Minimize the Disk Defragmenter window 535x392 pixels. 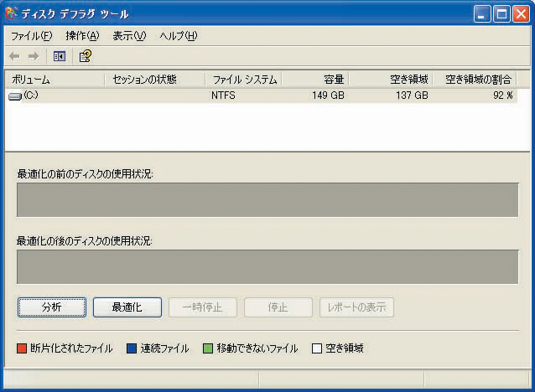[x=482, y=14]
